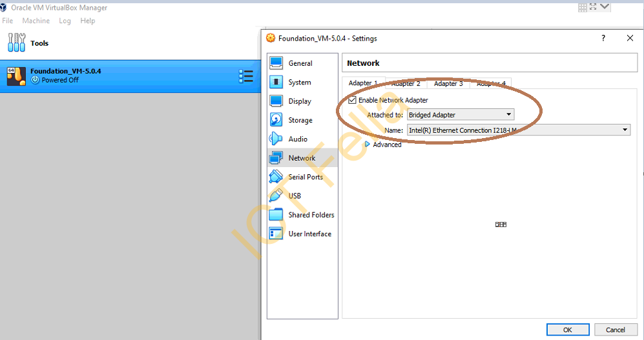
Task: Open the Attached to Bridged Adapter dropdown
Action: click(x=461, y=115)
